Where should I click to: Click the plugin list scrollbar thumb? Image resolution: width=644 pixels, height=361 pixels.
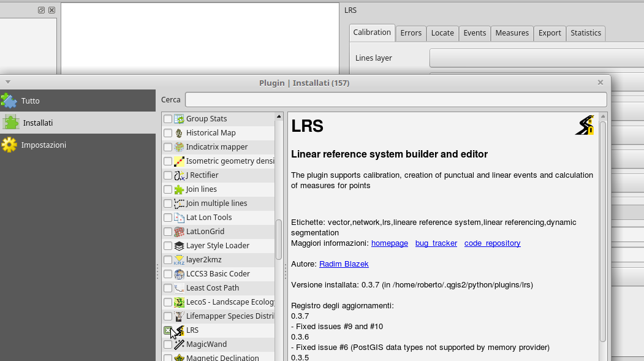pos(279,240)
